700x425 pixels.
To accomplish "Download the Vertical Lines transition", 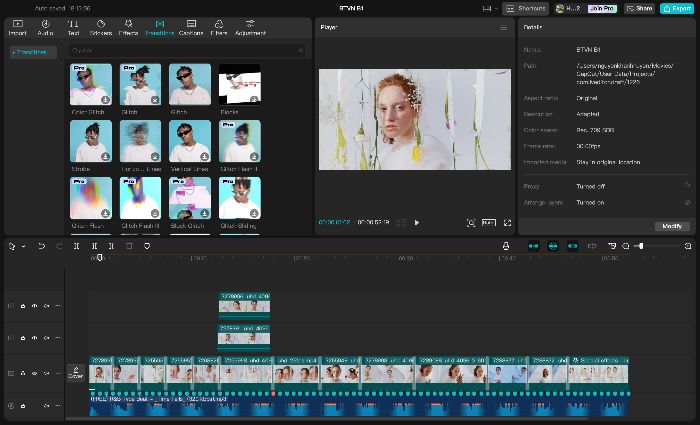I will 204,156.
